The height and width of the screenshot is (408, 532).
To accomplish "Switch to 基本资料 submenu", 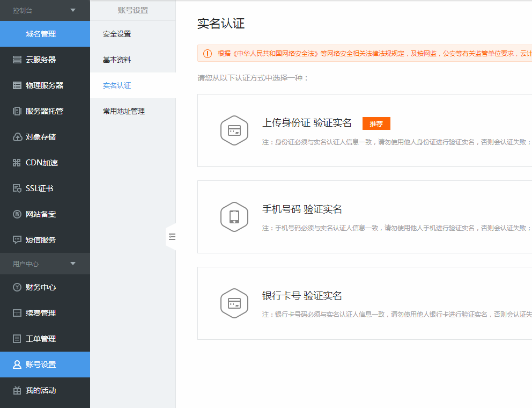I will coord(133,60).
